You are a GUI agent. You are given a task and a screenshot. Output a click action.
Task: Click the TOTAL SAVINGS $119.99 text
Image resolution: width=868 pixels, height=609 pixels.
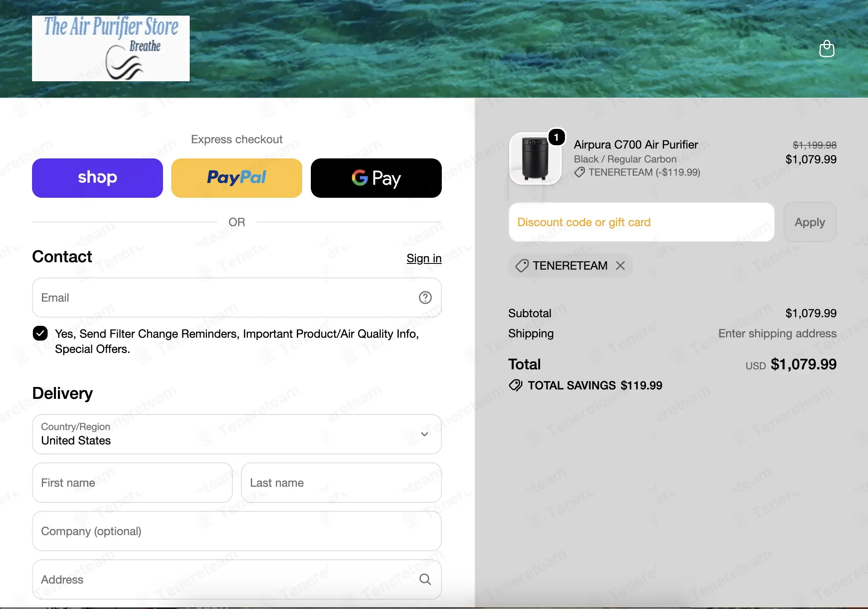click(595, 385)
